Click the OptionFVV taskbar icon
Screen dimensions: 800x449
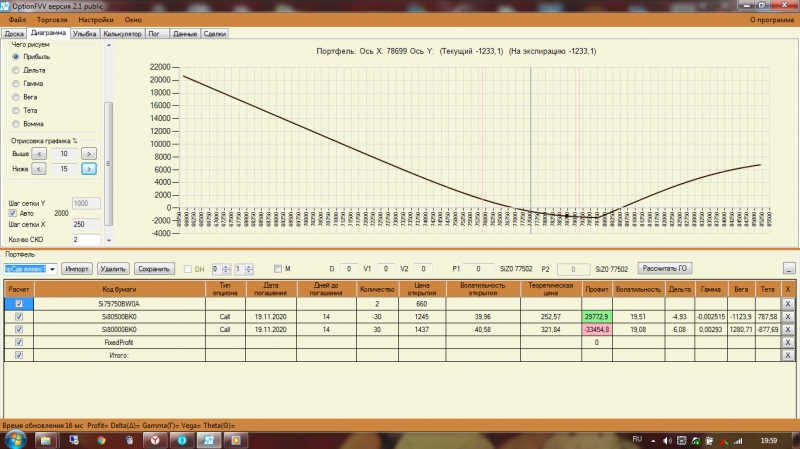pos(209,440)
